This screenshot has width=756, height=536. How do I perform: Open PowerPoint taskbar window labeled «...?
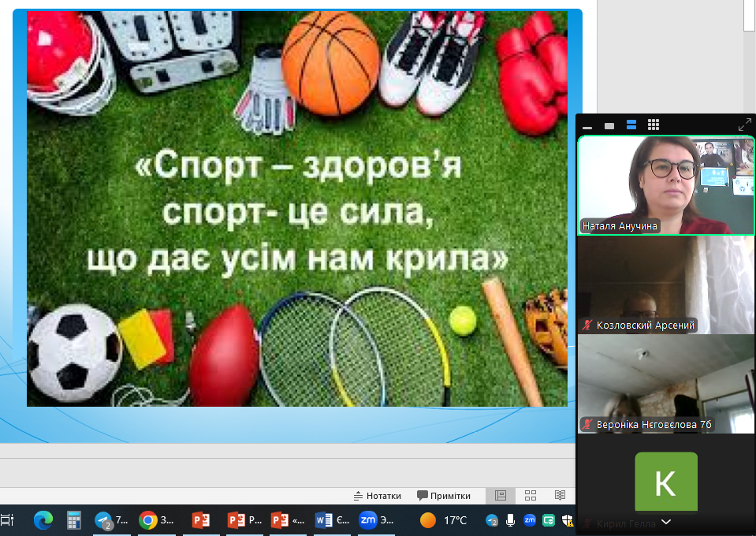point(288,520)
